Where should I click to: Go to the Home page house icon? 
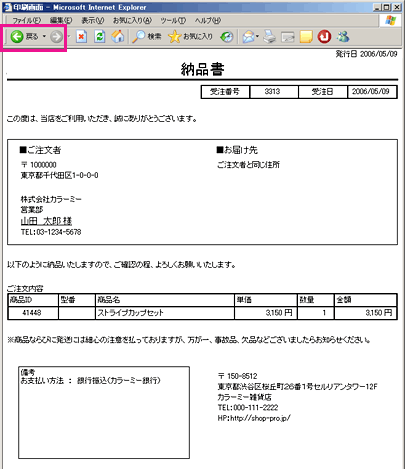click(x=117, y=37)
